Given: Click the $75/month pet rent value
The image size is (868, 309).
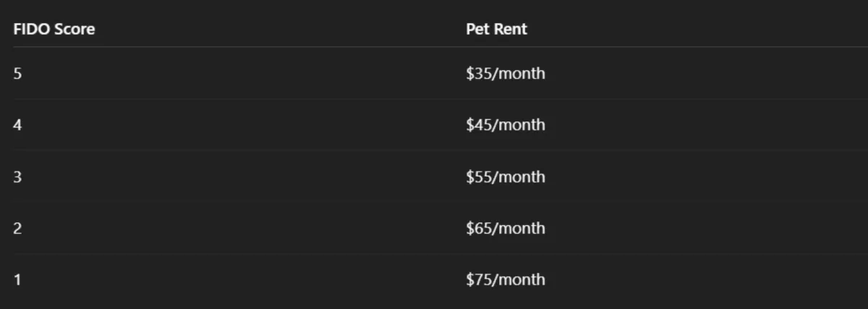Looking at the screenshot, I should 506,279.
